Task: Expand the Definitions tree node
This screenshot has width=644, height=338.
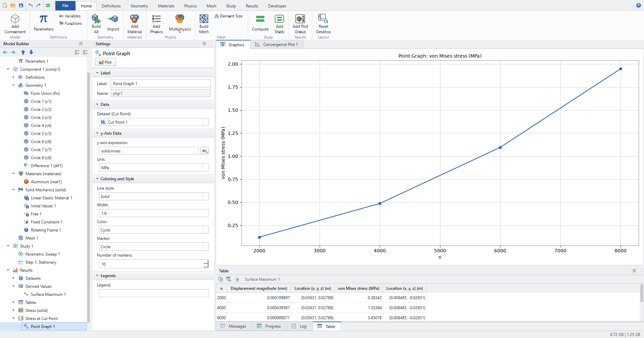Action: [13, 77]
